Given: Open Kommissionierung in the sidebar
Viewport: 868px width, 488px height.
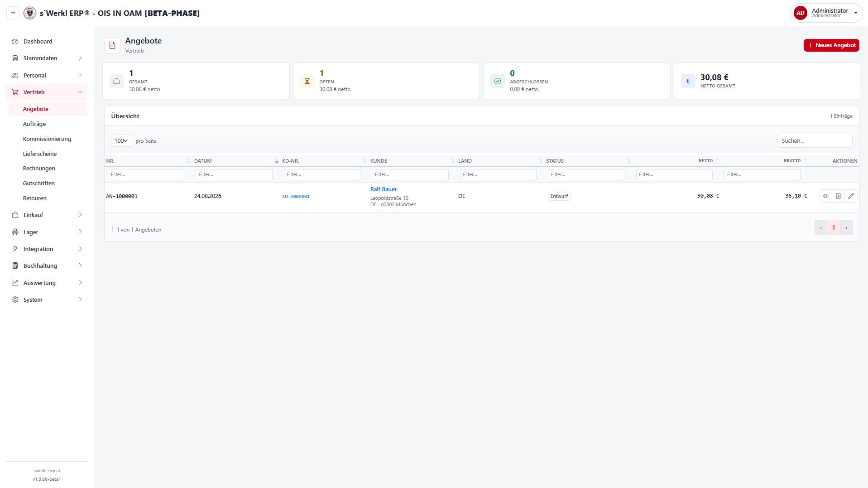Looking at the screenshot, I should 47,139.
